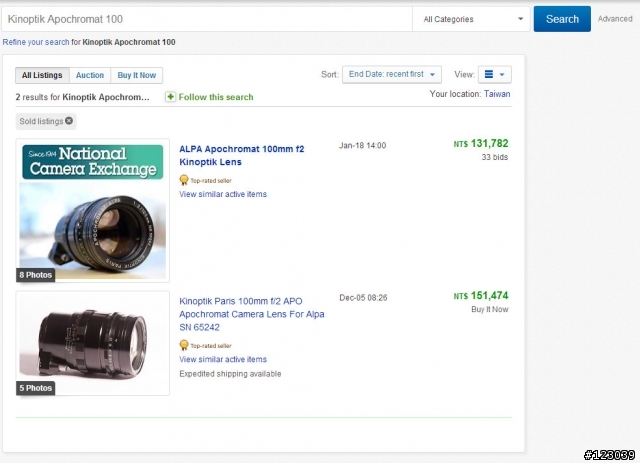The width and height of the screenshot is (640, 463).
Task: Open the National Camera Exchange lens thumbnail
Action: click(x=93, y=210)
